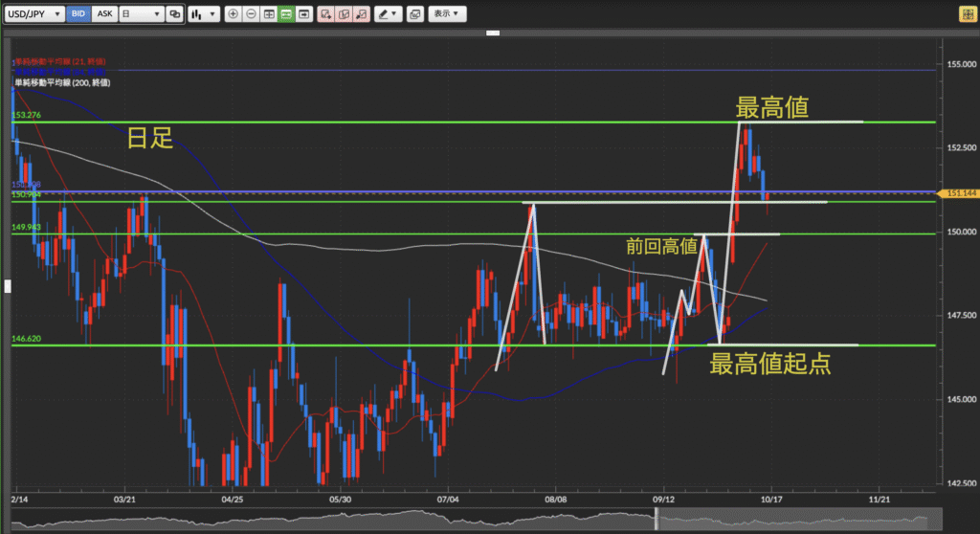Open the 日 timeframe dropdown
The width and height of the screenshot is (980, 534).
click(x=140, y=14)
